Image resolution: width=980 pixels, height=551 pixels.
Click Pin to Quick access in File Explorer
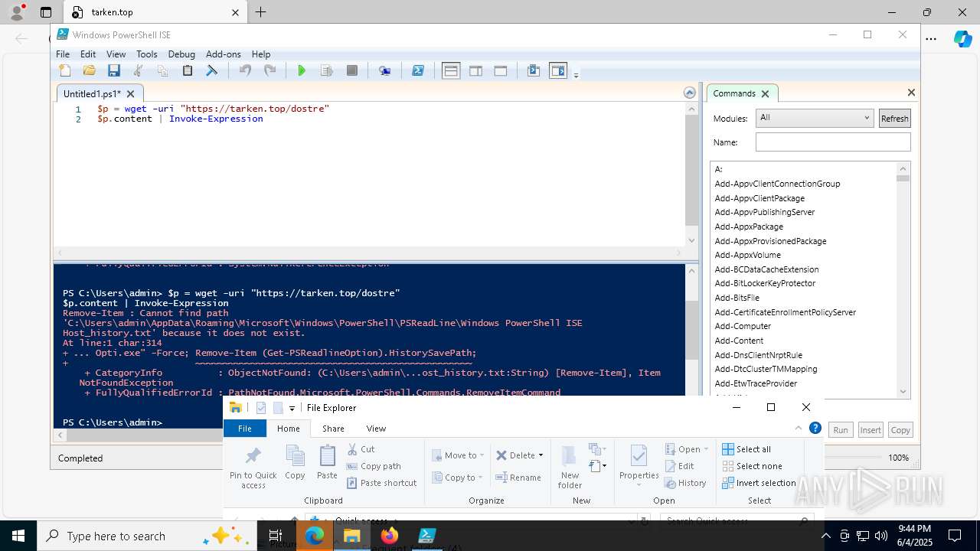253,467
